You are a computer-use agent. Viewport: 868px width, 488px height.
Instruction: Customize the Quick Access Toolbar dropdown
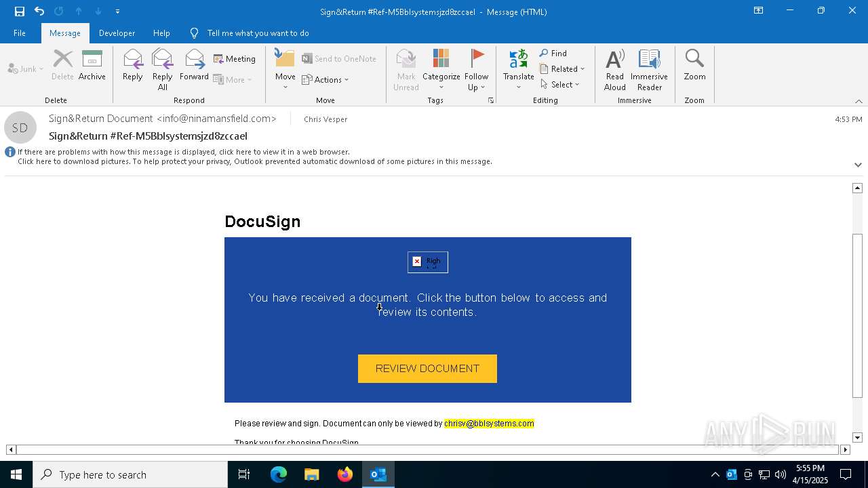[118, 11]
